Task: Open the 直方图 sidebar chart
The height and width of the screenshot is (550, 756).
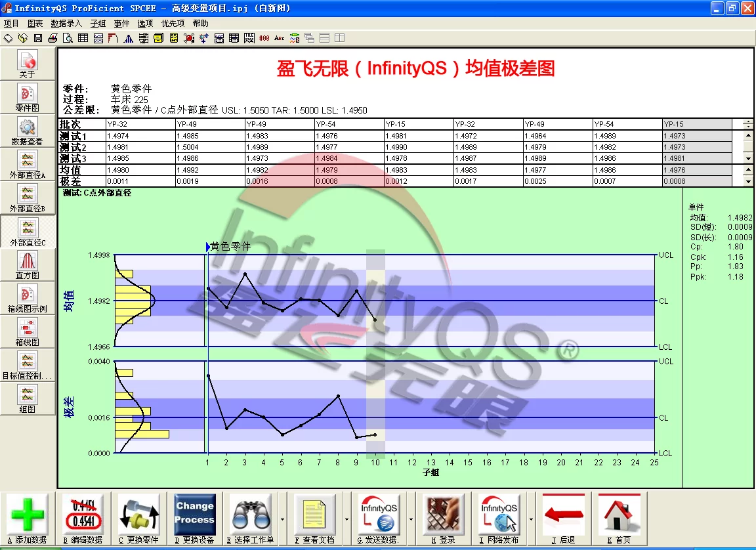Action: click(x=28, y=265)
